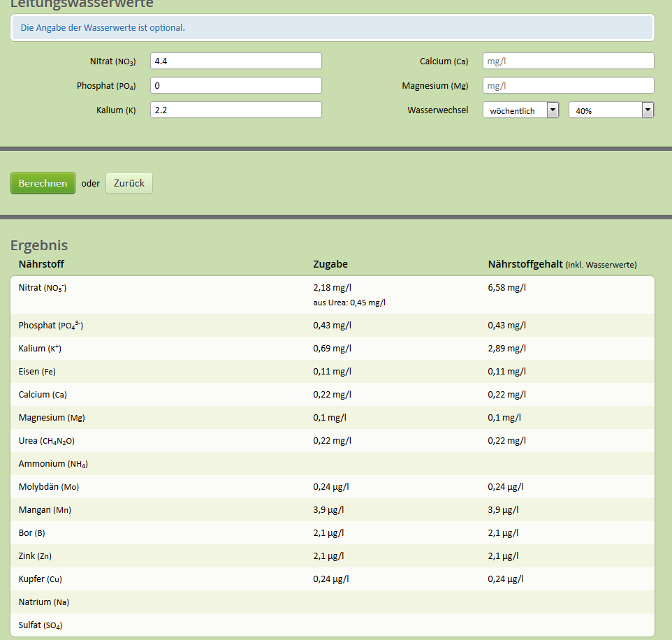Image resolution: width=672 pixels, height=640 pixels.
Task: Select the Eisen (Fe) row label
Action: click(37, 372)
